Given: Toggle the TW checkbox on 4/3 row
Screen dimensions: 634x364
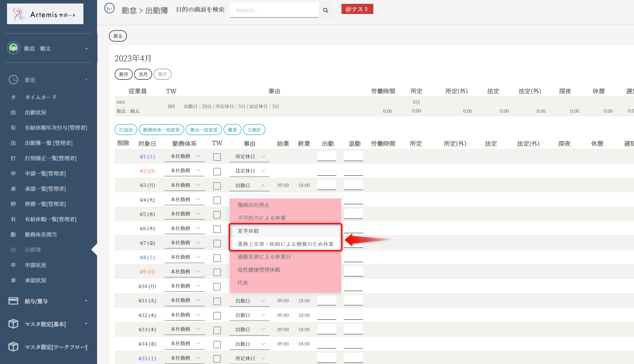Looking at the screenshot, I should [217, 186].
